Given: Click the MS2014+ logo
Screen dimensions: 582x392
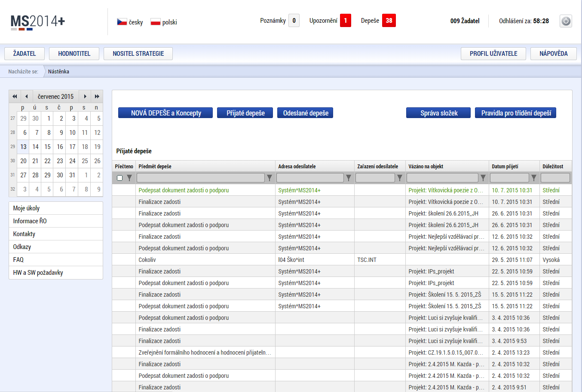Looking at the screenshot, I should point(38,22).
